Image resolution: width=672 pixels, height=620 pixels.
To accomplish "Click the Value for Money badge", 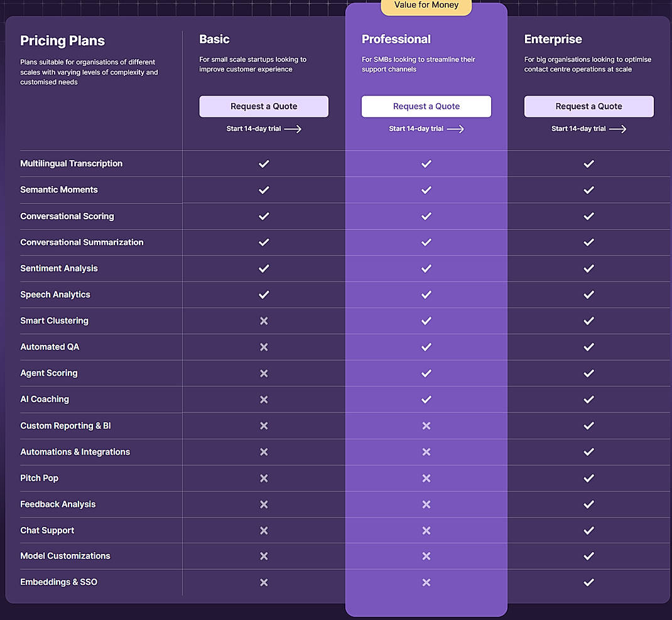I will click(x=426, y=5).
